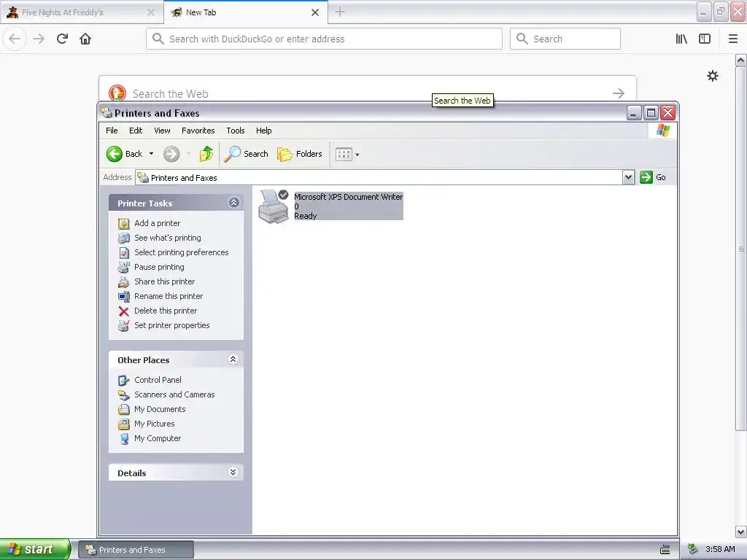747x560 pixels.
Task: Click the Scanners and Cameras icon
Action: (x=124, y=394)
